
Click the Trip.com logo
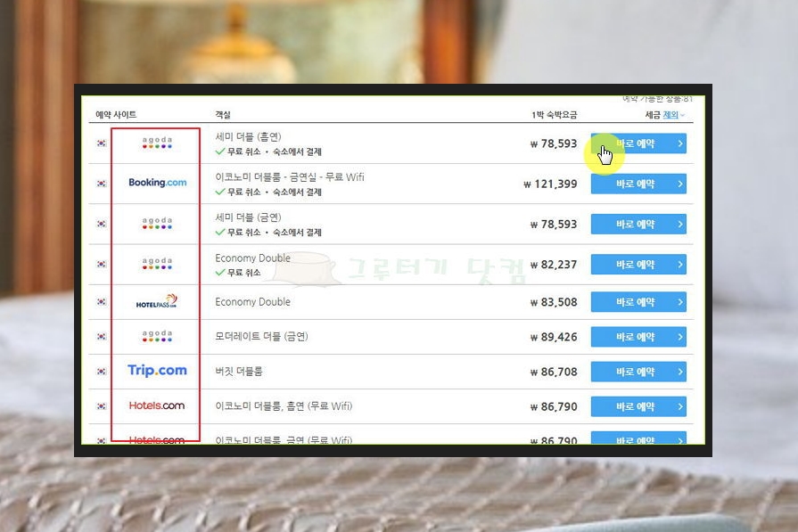coord(157,371)
